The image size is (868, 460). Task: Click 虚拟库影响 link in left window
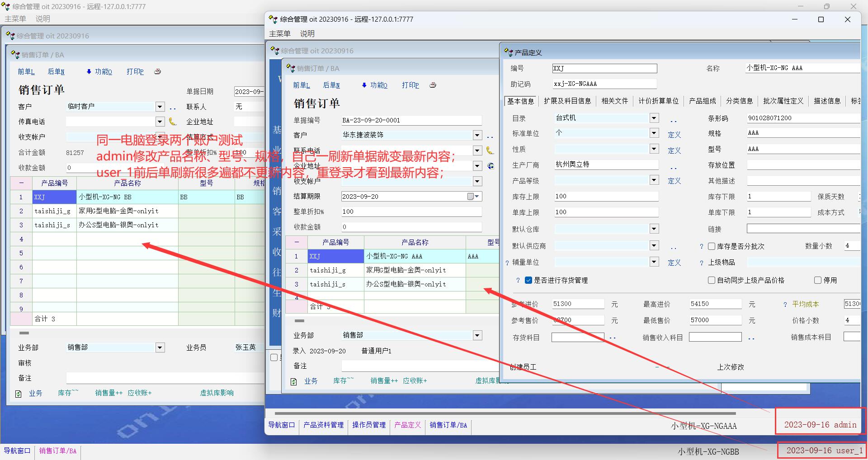tap(217, 393)
